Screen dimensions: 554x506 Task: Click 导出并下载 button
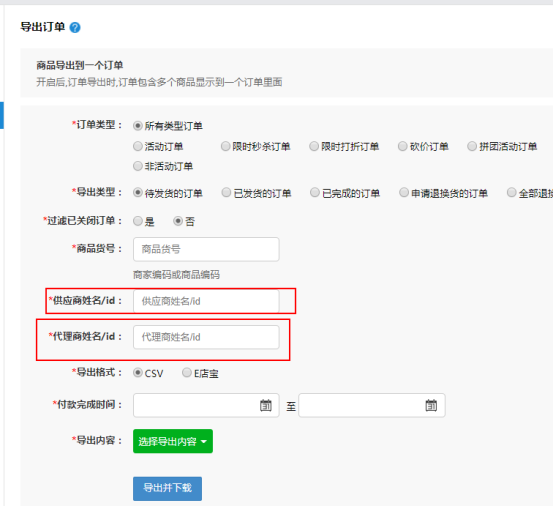click(x=167, y=488)
